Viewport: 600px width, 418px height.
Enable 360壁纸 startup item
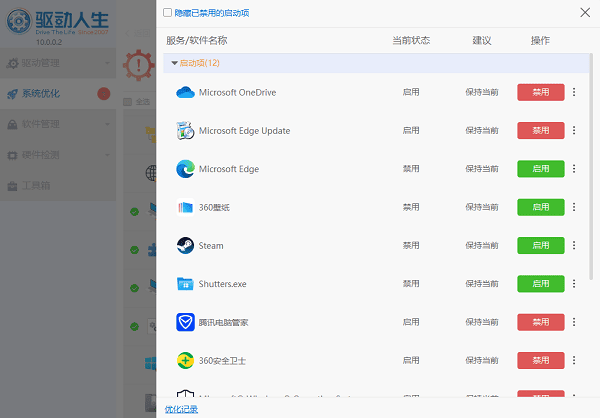541,207
